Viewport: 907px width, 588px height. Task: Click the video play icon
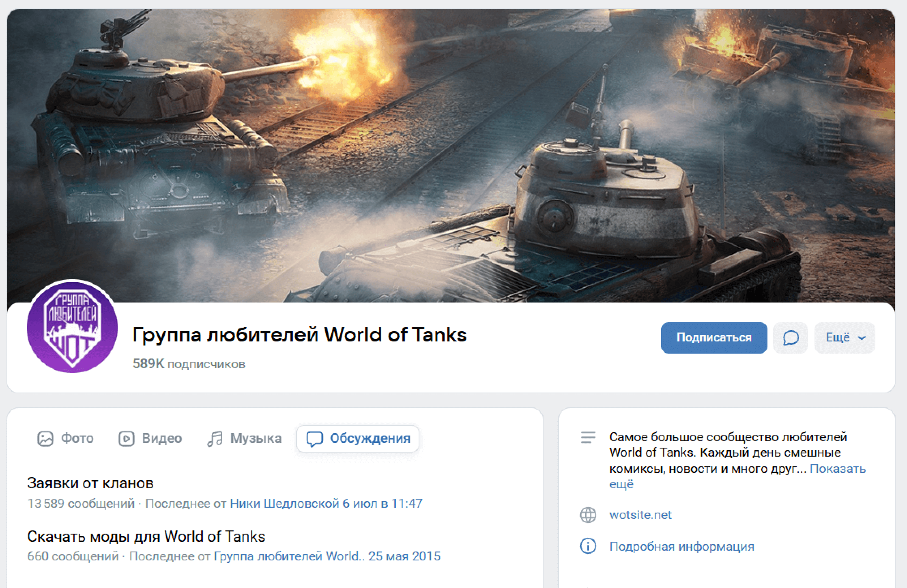pyautogui.click(x=126, y=438)
